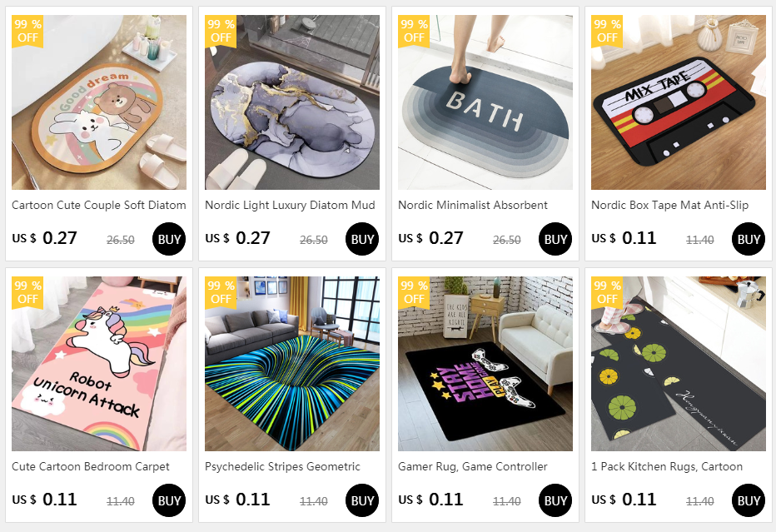Image resolution: width=776 pixels, height=532 pixels.
Task: Open the Robot Unicorn Attack carpet image
Action: [99, 364]
